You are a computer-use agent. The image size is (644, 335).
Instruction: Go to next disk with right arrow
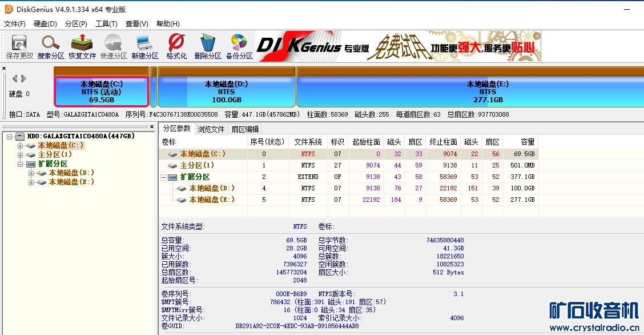23,78
